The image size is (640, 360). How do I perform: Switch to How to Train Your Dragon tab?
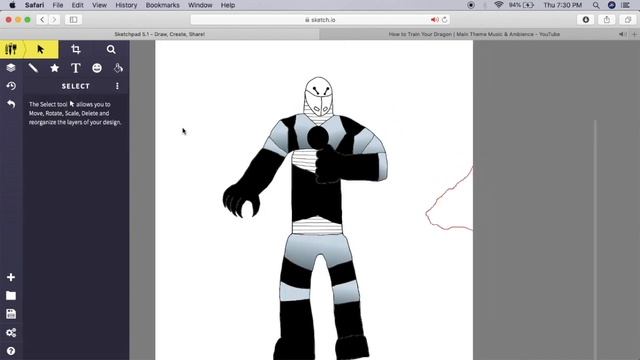click(474, 34)
